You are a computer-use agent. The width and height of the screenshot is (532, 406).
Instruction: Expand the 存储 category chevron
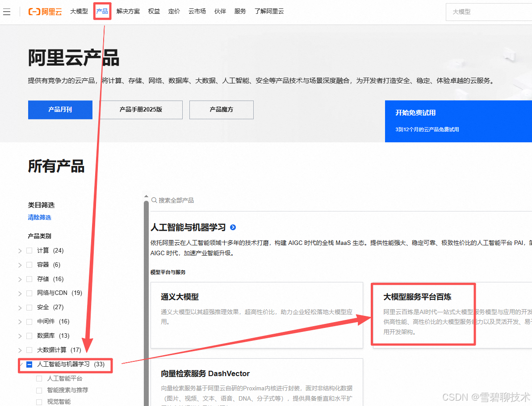(20, 279)
